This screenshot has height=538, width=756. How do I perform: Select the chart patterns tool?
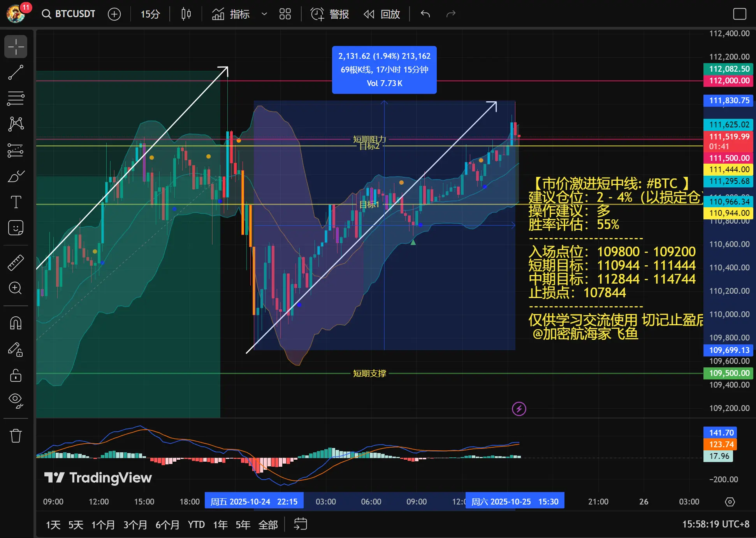pyautogui.click(x=16, y=124)
